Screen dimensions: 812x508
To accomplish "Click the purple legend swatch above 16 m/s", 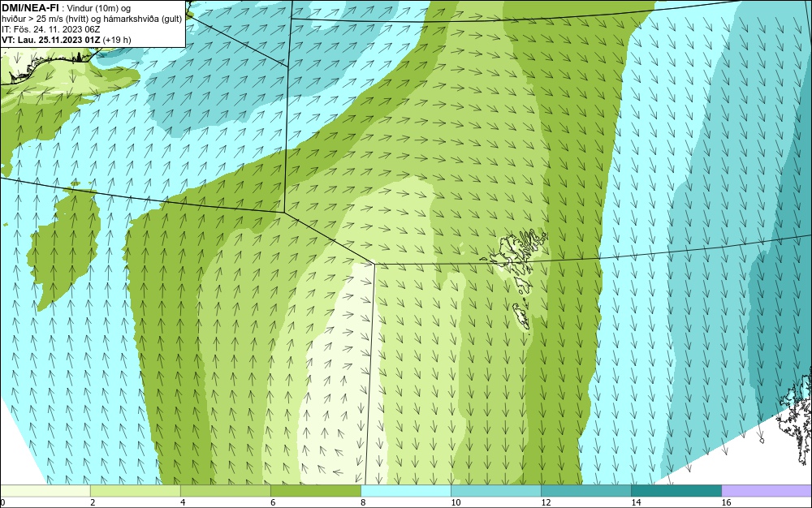I will 767,490.
